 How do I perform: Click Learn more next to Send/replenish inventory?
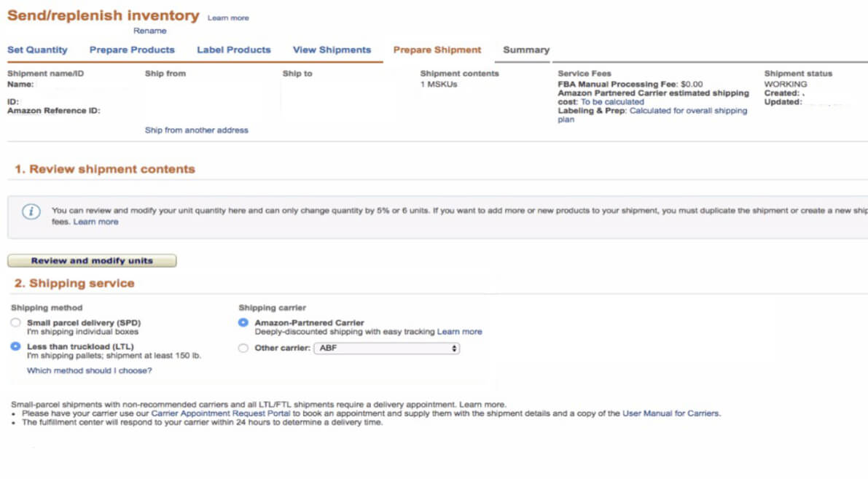(228, 16)
